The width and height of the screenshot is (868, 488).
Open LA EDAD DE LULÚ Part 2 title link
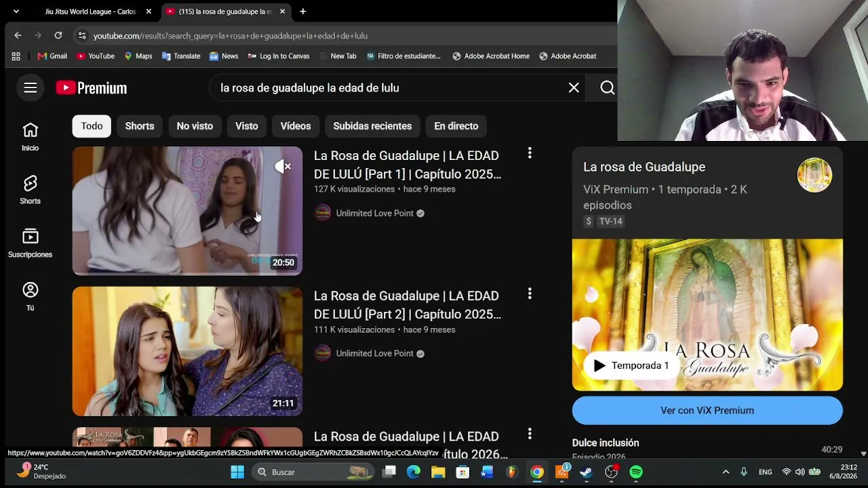408,305
